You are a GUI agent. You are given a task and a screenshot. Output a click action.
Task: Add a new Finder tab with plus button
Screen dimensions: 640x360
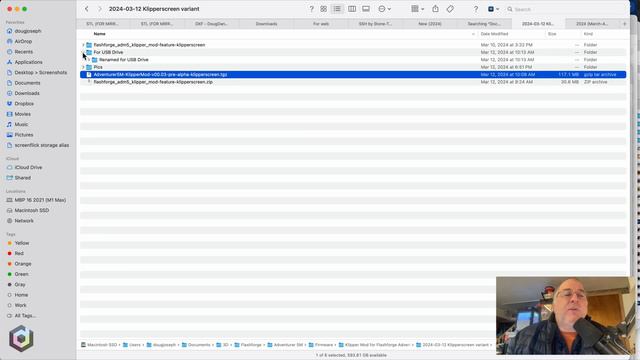pos(624,24)
